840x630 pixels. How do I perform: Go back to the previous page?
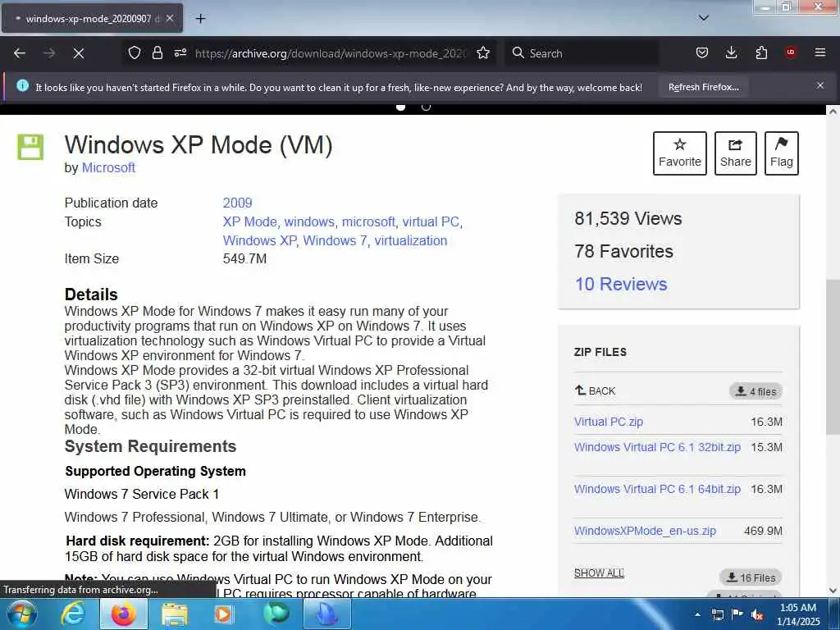coord(20,53)
